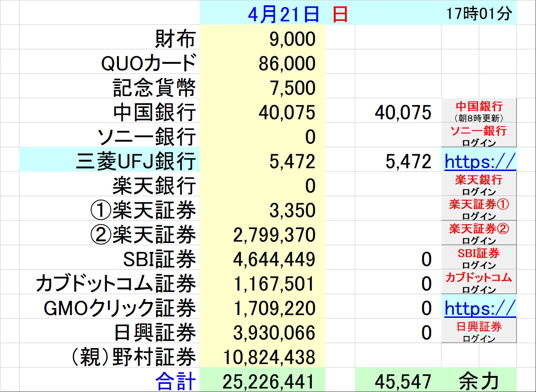
Task: Select the red 日 weekday cell
Action: [340, 12]
